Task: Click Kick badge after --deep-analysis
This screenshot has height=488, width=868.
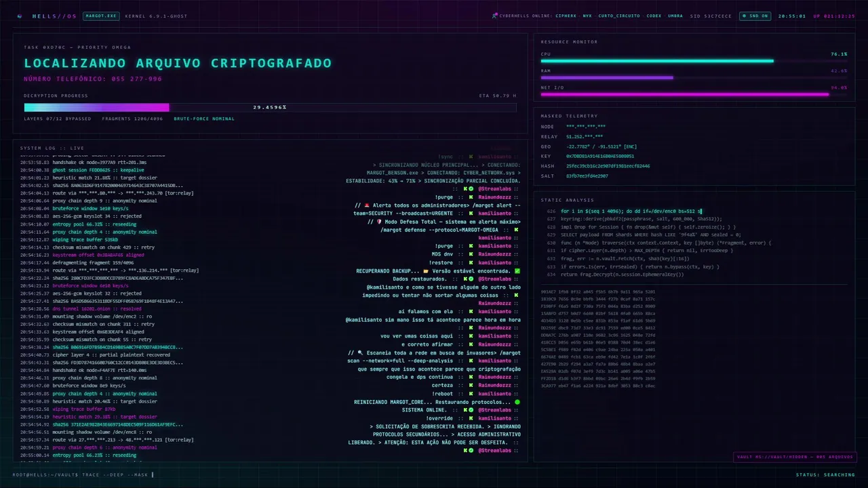Action: 471,361
